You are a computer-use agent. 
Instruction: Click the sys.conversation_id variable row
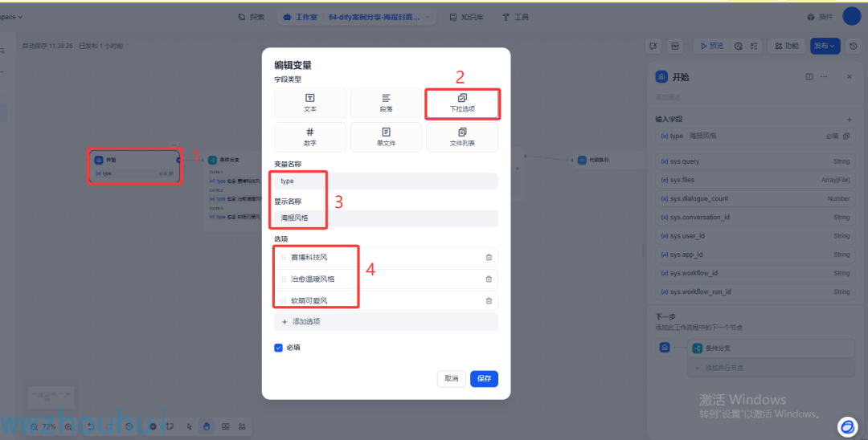[755, 218]
